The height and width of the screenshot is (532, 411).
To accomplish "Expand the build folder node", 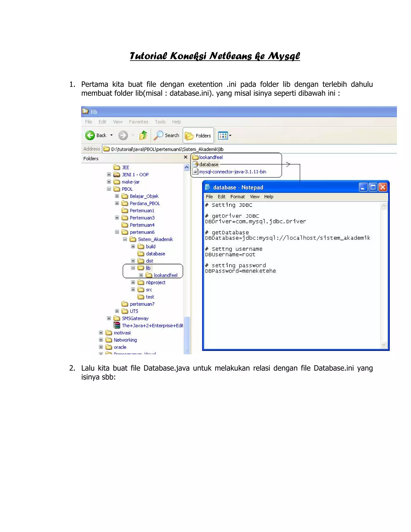I will click(x=133, y=246).
